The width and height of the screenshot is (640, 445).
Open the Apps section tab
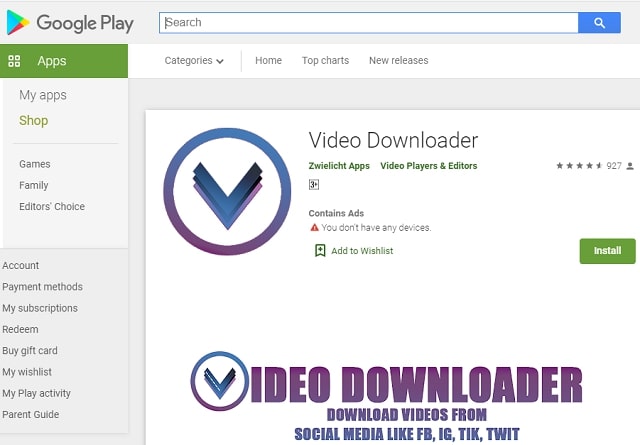64,61
